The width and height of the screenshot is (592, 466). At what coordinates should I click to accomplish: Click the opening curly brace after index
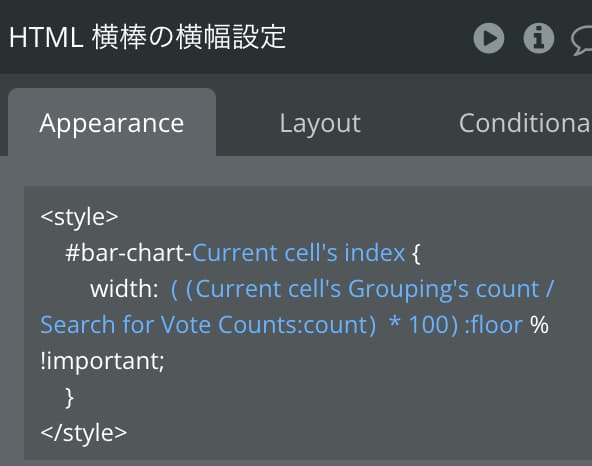(416, 253)
